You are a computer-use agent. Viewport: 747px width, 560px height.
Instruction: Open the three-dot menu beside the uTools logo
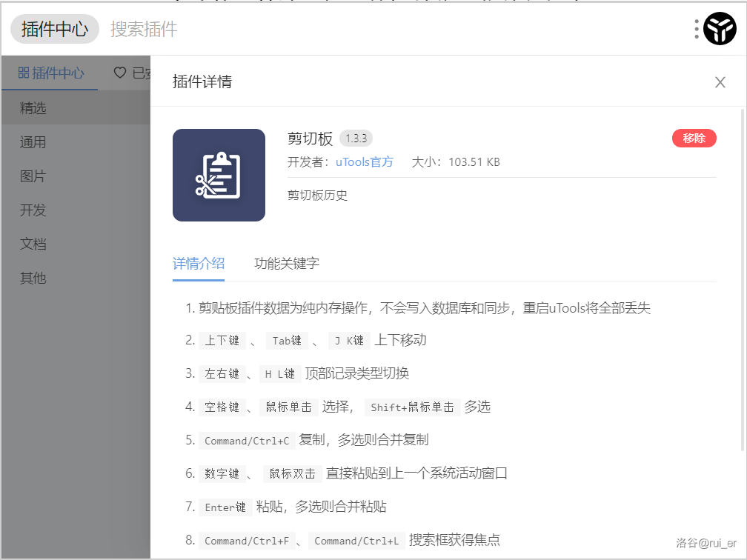[x=697, y=29]
